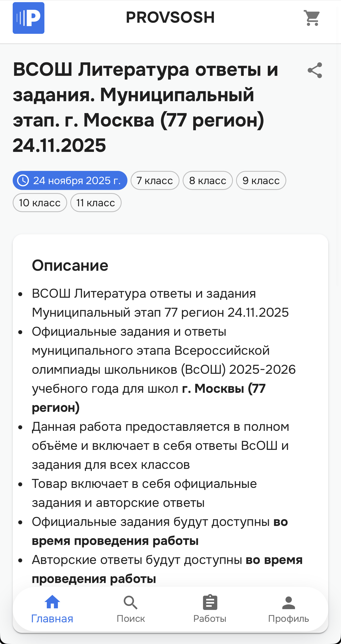The width and height of the screenshot is (341, 644).
Task: Select the 10 класс chip
Action: tap(40, 203)
